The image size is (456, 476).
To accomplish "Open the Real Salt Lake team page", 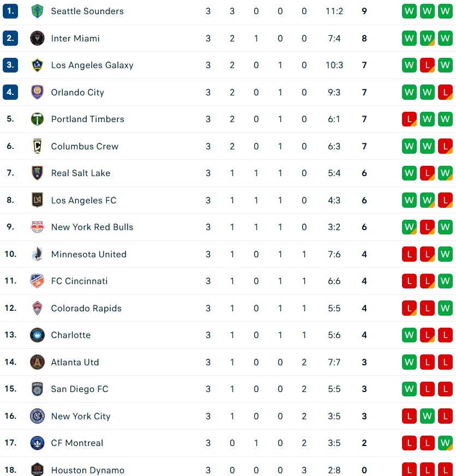I will (x=80, y=173).
